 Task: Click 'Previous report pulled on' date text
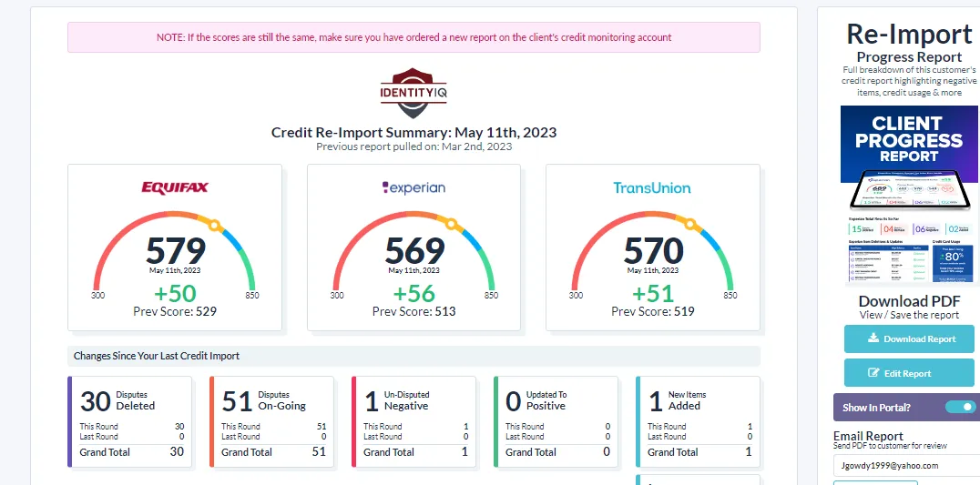point(413,147)
